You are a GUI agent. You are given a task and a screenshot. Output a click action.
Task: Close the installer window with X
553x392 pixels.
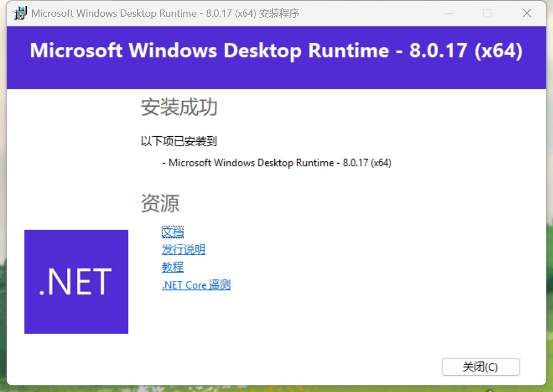pos(527,13)
